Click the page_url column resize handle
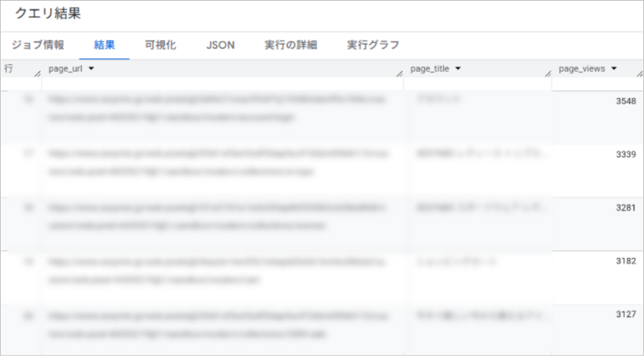The width and height of the screenshot is (644, 356). point(399,73)
